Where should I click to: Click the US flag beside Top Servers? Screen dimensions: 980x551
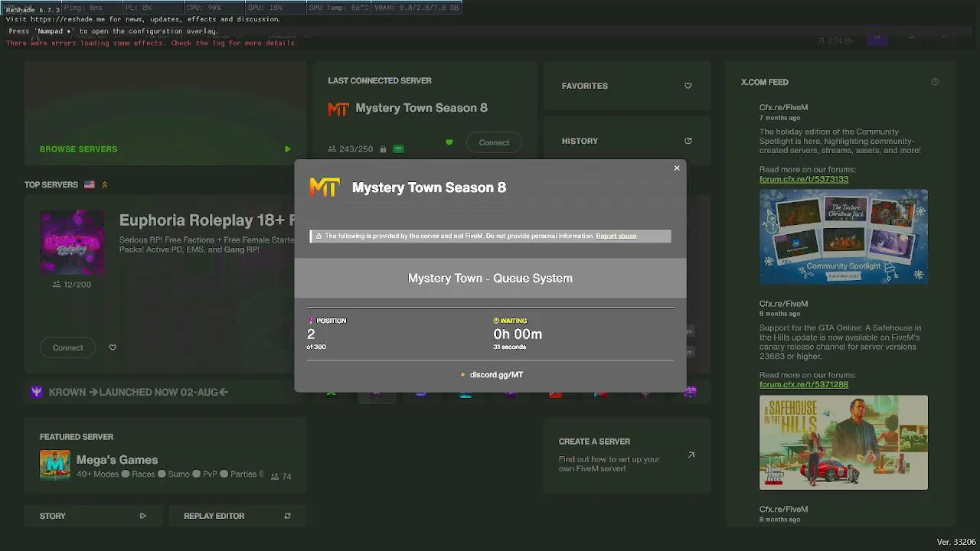coord(90,184)
